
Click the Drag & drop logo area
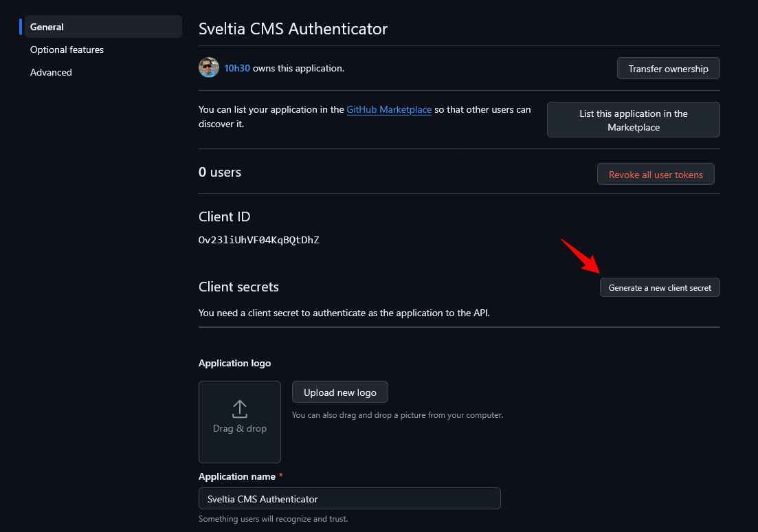point(240,422)
